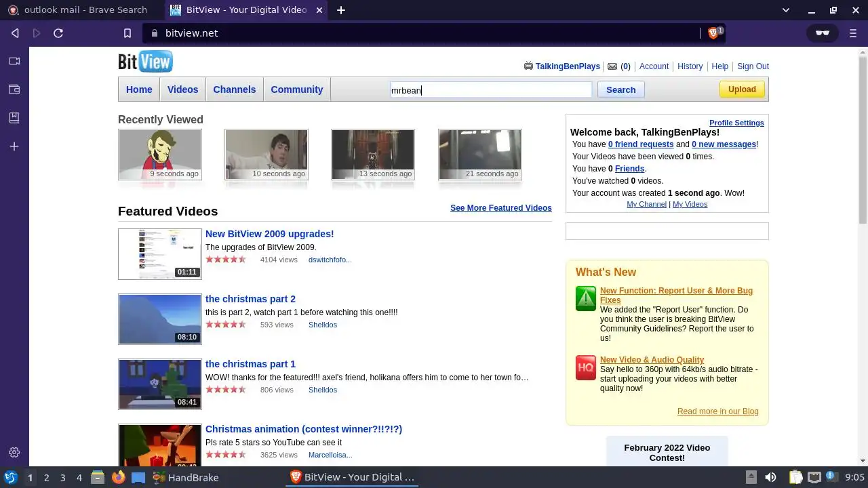Viewport: 868px width, 488px height.
Task: Open the Brave hamburger menu
Action: click(853, 33)
